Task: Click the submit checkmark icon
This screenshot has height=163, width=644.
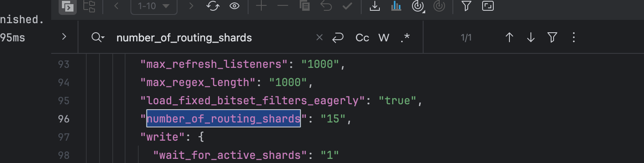Action: (x=348, y=6)
